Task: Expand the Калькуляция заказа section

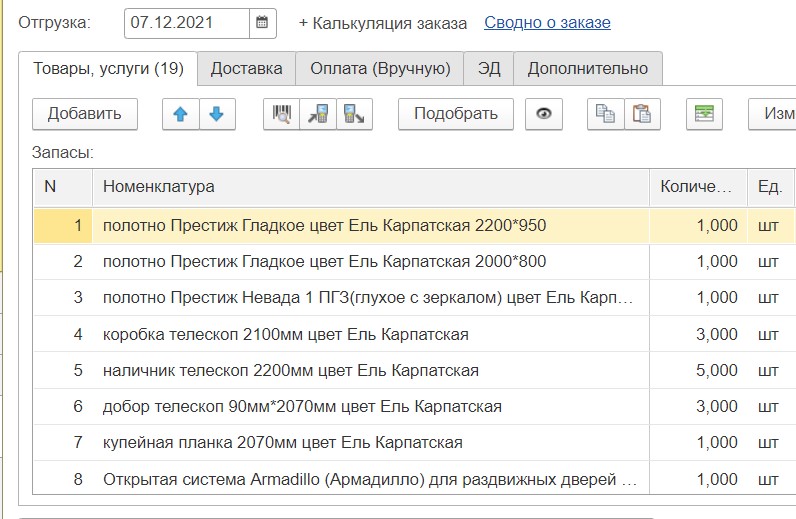Action: (383, 23)
